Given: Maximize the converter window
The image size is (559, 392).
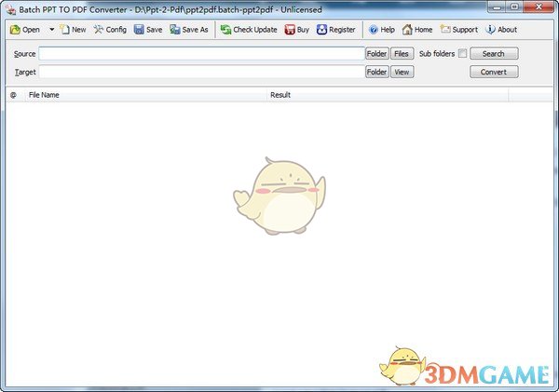Looking at the screenshot, I should 515,7.
